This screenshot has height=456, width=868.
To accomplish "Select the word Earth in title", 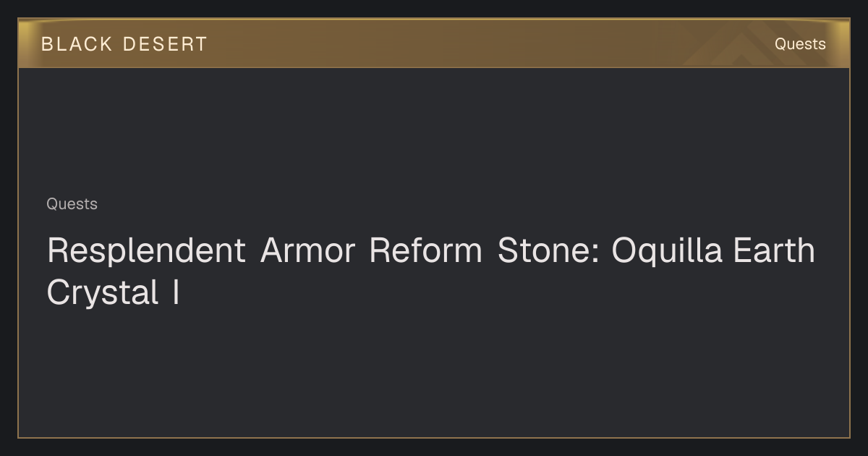I will point(774,251).
